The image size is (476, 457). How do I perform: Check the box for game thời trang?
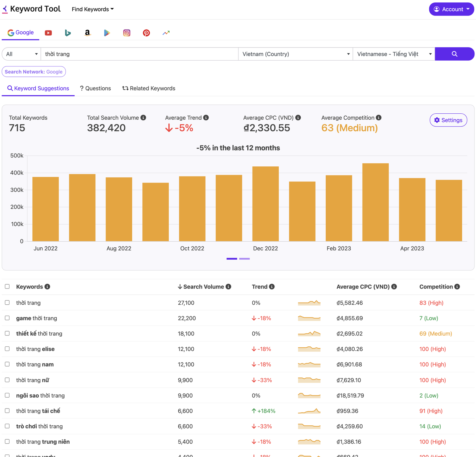[x=7, y=318]
